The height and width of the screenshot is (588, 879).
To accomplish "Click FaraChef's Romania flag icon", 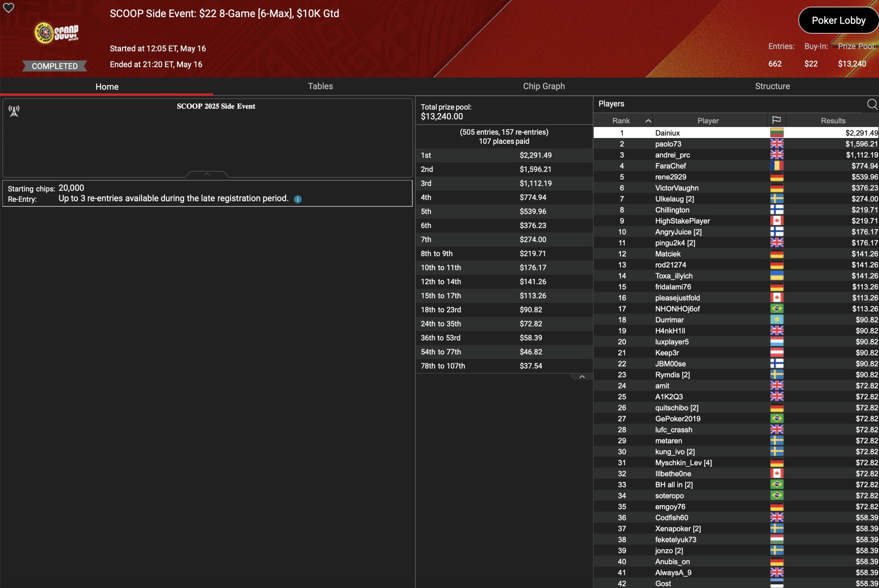I will [x=777, y=166].
